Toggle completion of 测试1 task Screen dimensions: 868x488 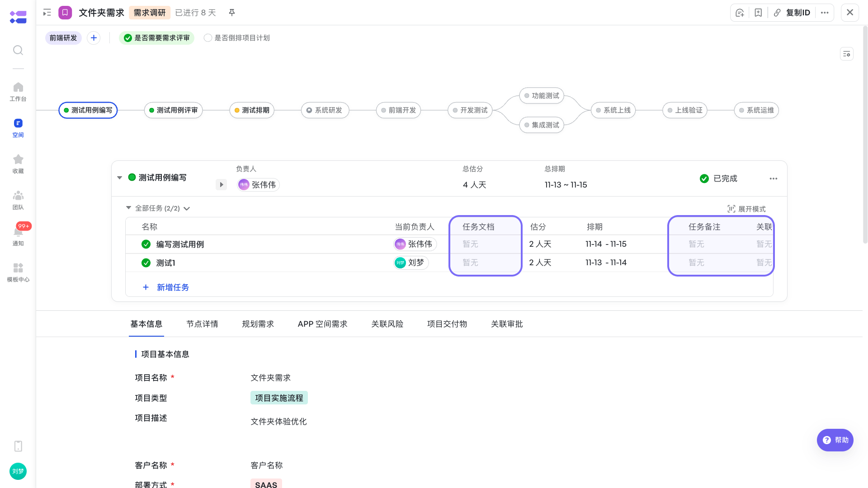[146, 263]
